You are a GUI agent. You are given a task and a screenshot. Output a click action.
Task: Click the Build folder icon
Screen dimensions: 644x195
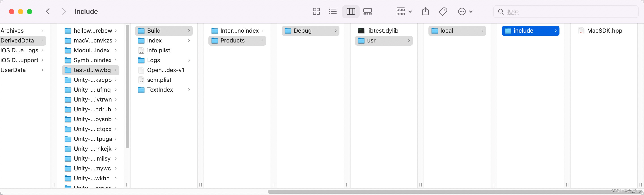point(141,31)
